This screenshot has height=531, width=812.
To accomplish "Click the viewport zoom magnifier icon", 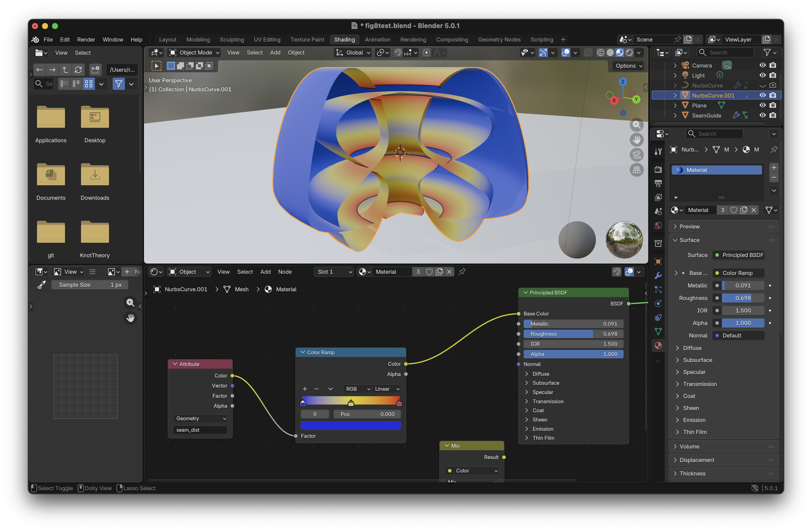I will tap(636, 125).
